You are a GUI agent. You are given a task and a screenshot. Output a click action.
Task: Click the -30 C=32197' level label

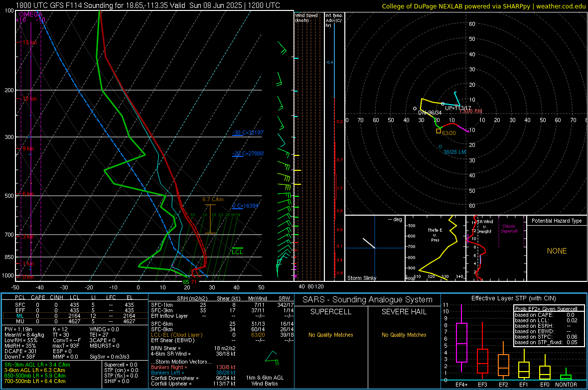[248, 132]
